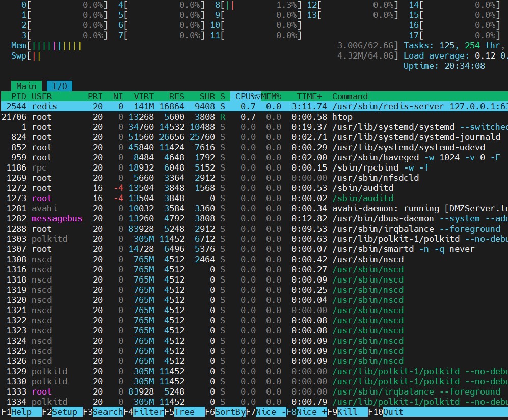
Task: Select polkitd thread row with PID 1330
Action: pyautogui.click(x=254, y=381)
